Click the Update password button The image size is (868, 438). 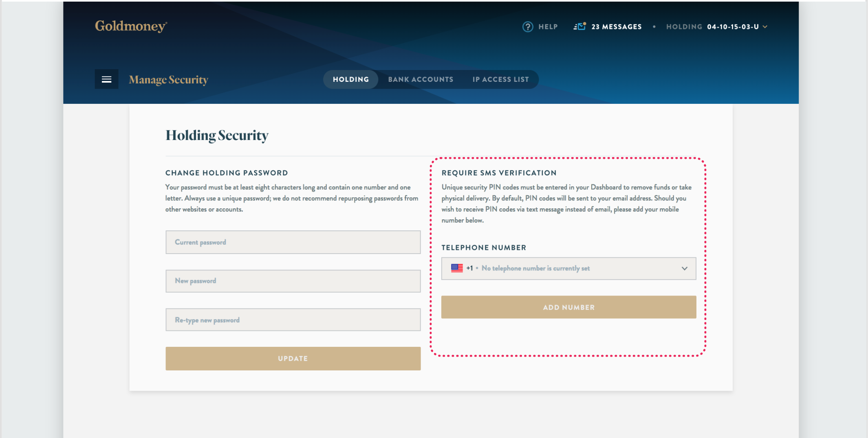pos(293,359)
